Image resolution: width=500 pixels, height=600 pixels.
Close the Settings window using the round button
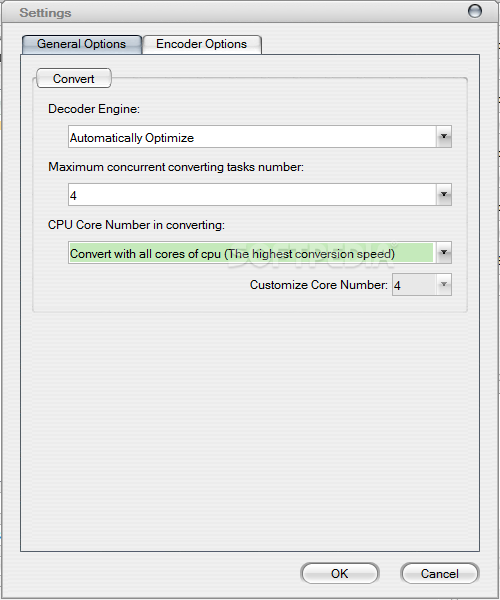[x=475, y=11]
